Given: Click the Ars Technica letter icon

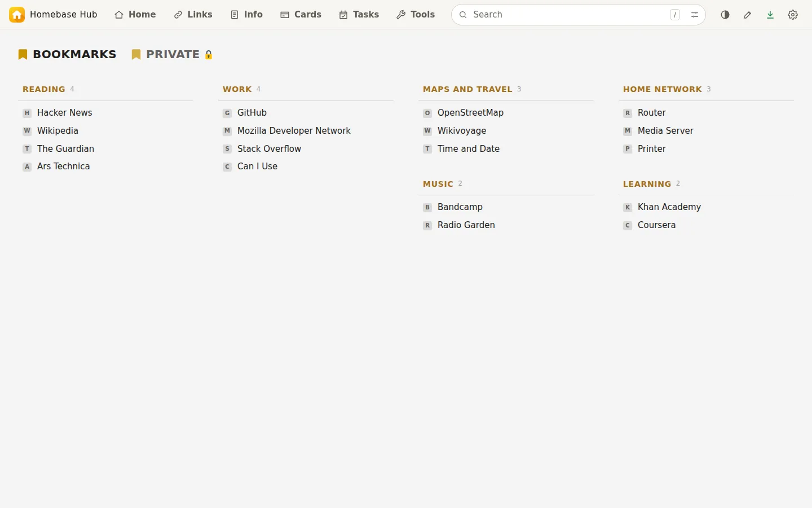Looking at the screenshot, I should pyautogui.click(x=27, y=167).
